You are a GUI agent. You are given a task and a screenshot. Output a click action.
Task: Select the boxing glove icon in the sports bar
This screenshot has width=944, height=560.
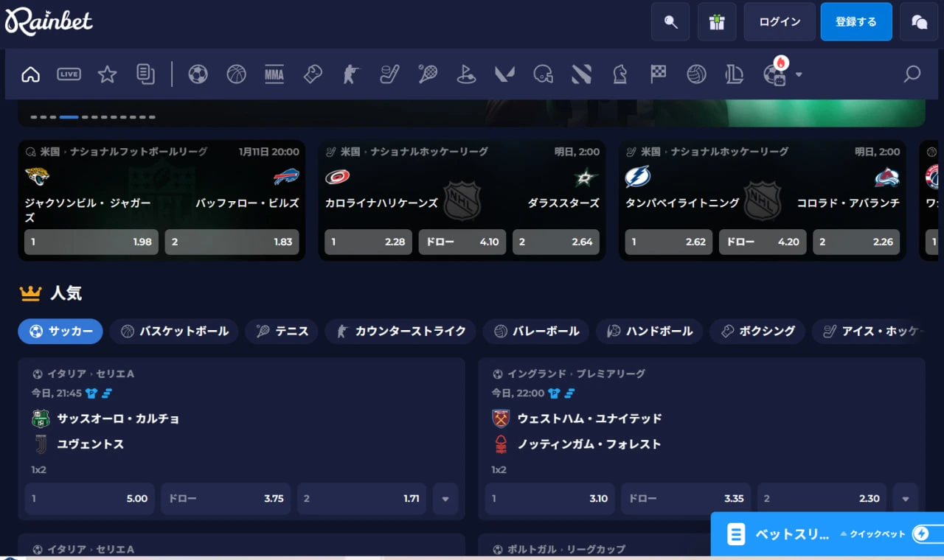(313, 74)
